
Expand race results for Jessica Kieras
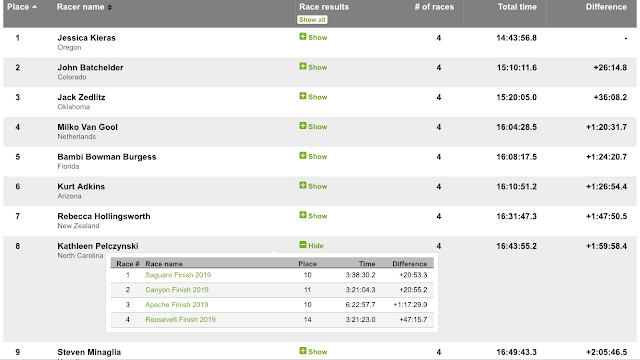coord(313,37)
